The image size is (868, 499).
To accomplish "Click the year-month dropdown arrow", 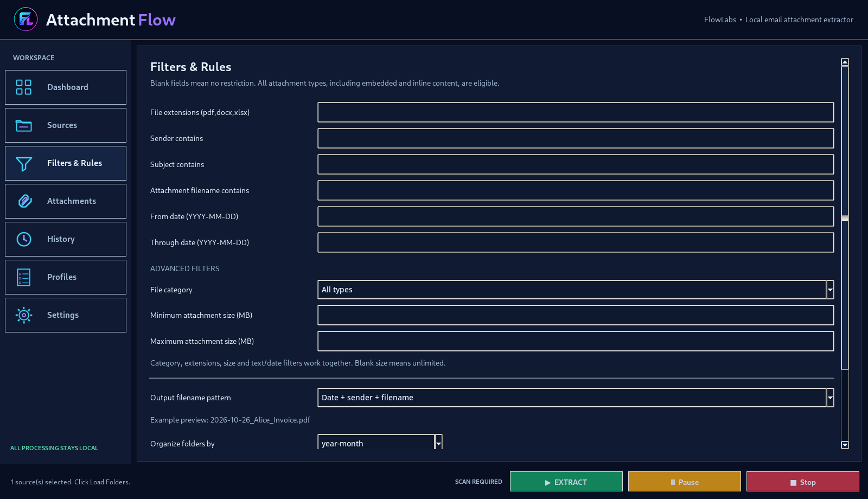I will [x=438, y=443].
